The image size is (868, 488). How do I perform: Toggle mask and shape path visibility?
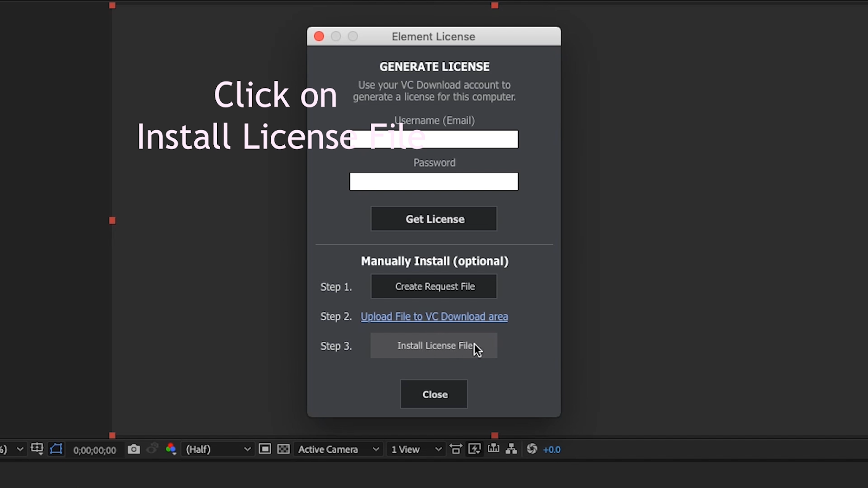[56, 449]
